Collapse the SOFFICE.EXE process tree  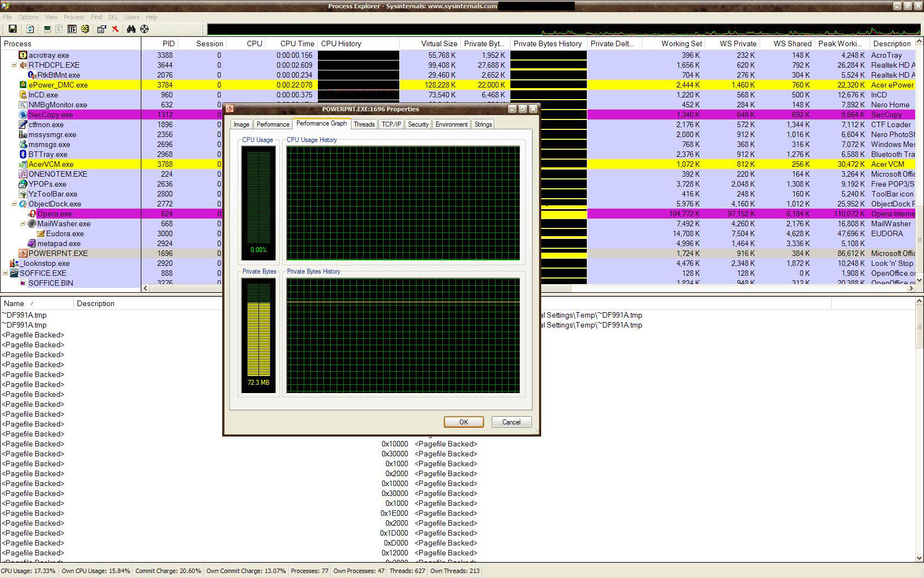click(x=5, y=273)
